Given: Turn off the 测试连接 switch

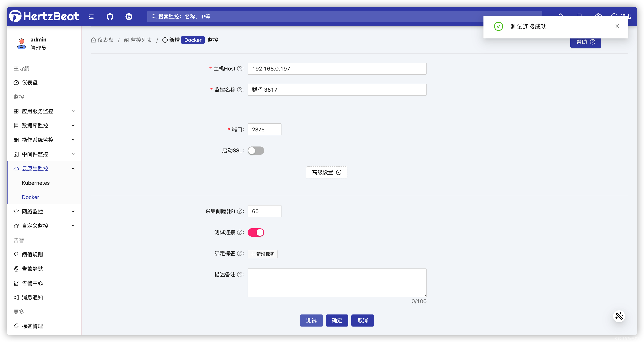Looking at the screenshot, I should (x=255, y=233).
